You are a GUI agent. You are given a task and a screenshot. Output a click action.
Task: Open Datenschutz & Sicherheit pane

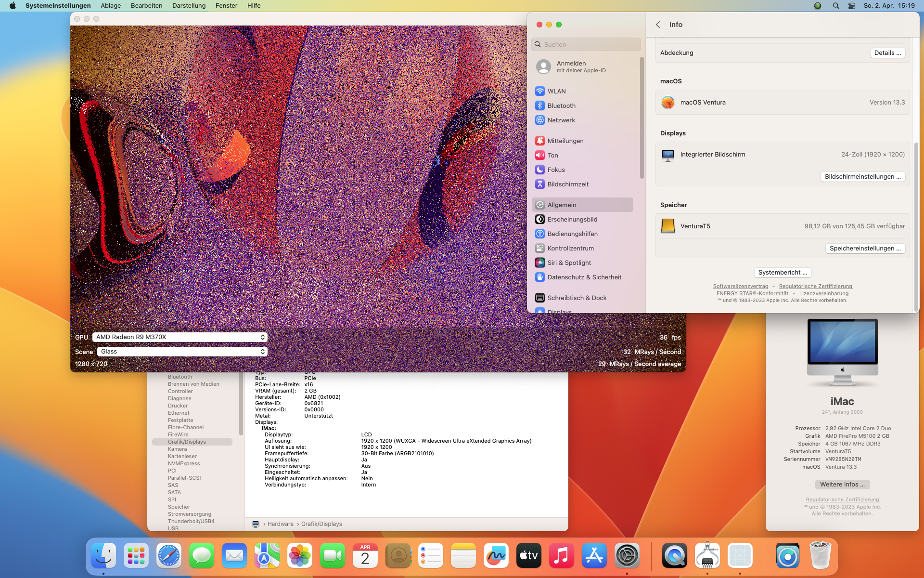click(x=584, y=277)
